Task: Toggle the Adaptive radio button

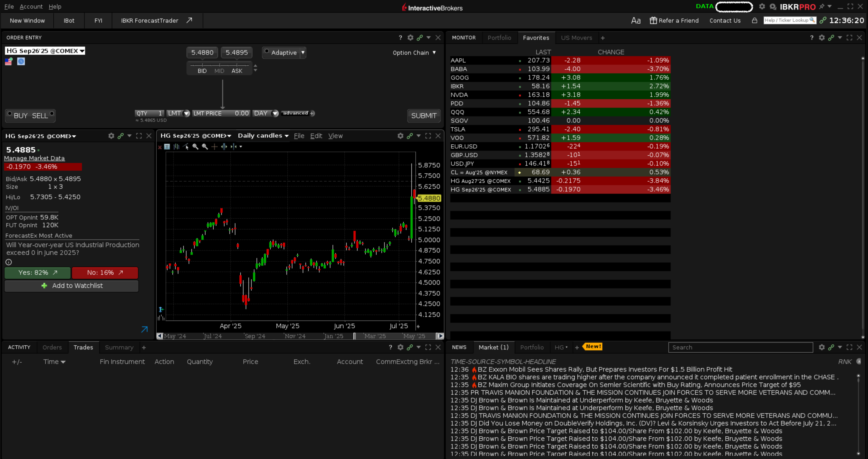Action: coord(267,51)
